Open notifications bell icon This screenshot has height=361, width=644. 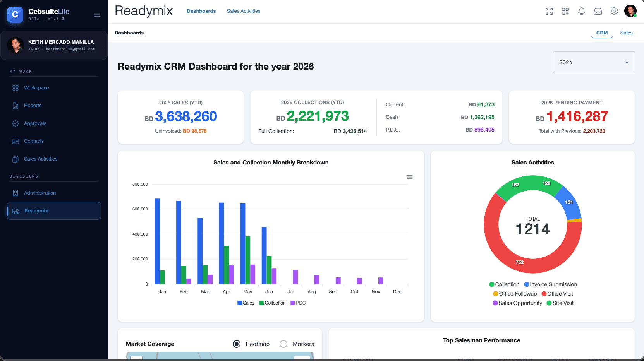(x=582, y=11)
